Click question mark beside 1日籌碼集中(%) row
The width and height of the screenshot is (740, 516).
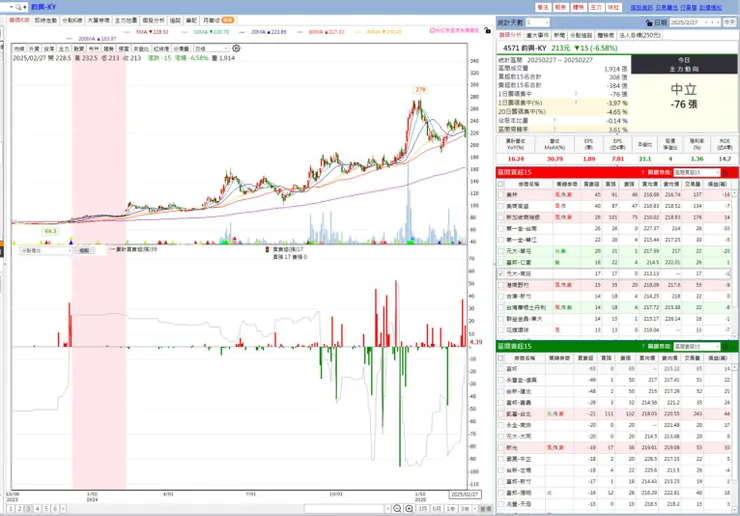[x=575, y=102]
